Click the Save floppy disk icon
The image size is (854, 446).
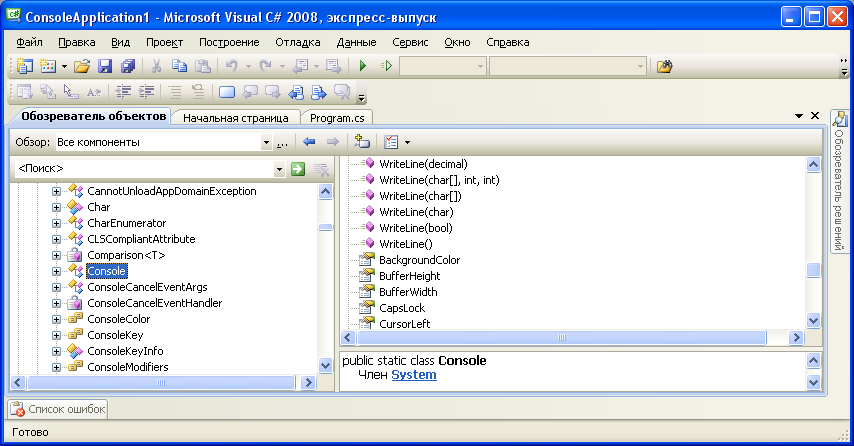pos(105,66)
